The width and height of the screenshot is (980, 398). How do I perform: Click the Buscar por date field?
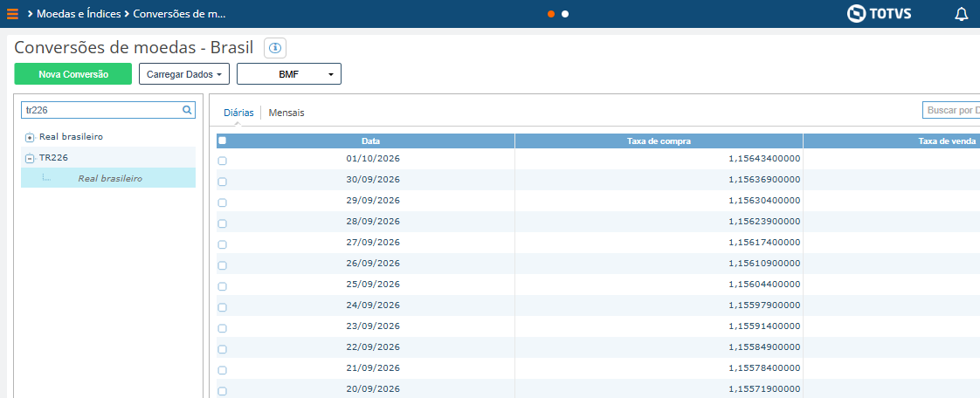[x=951, y=110]
